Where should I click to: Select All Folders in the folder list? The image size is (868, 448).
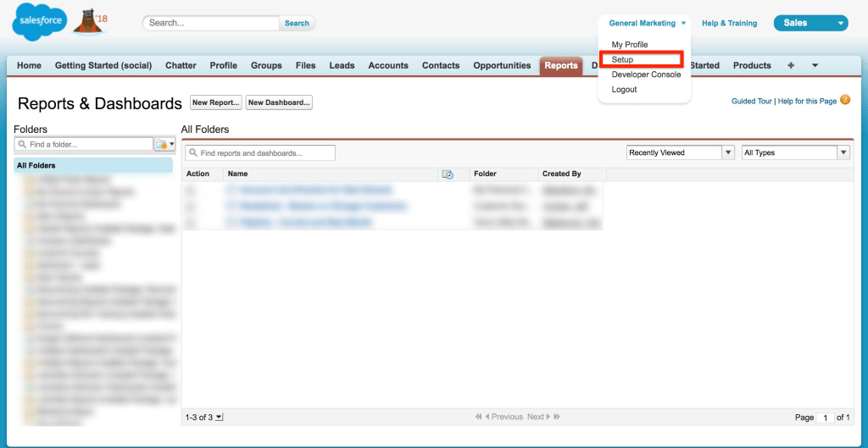93,165
